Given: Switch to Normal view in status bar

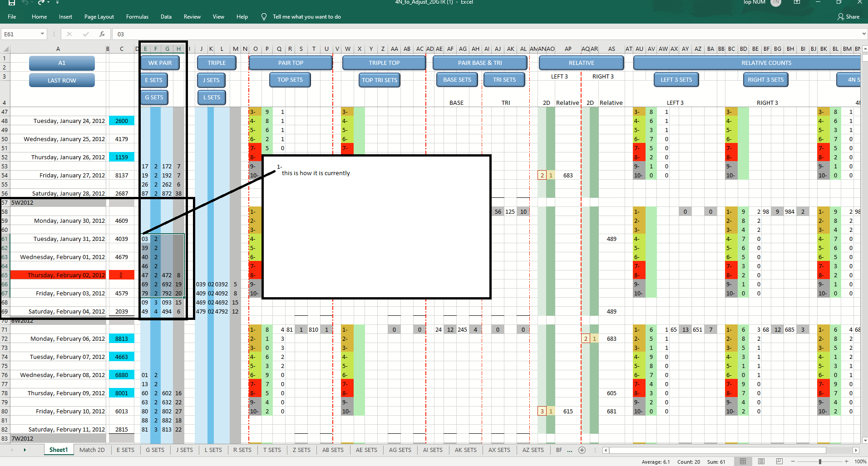Looking at the screenshot, I should (743, 461).
